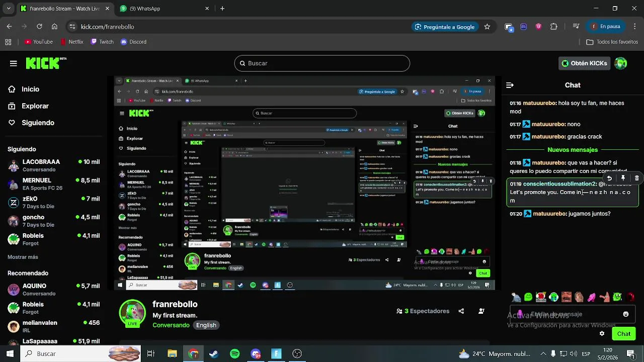Open MERNUEL channel streaming EA Sports FC 26

click(54, 184)
